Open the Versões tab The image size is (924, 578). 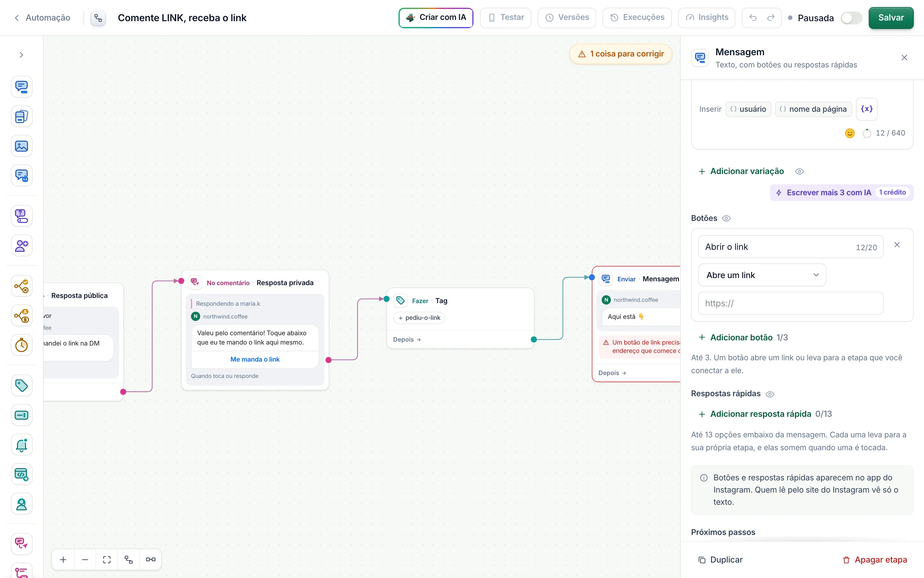pyautogui.click(x=567, y=18)
